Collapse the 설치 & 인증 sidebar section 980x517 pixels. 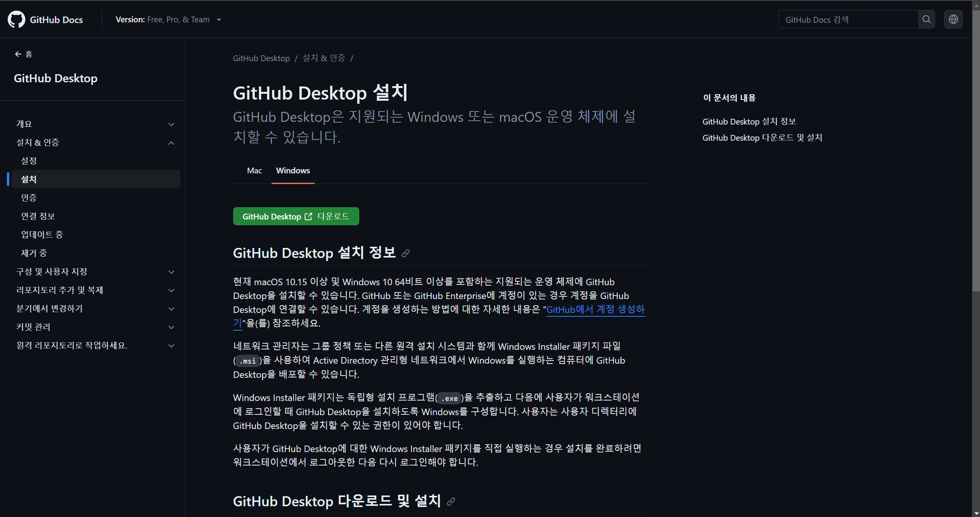[95, 143]
